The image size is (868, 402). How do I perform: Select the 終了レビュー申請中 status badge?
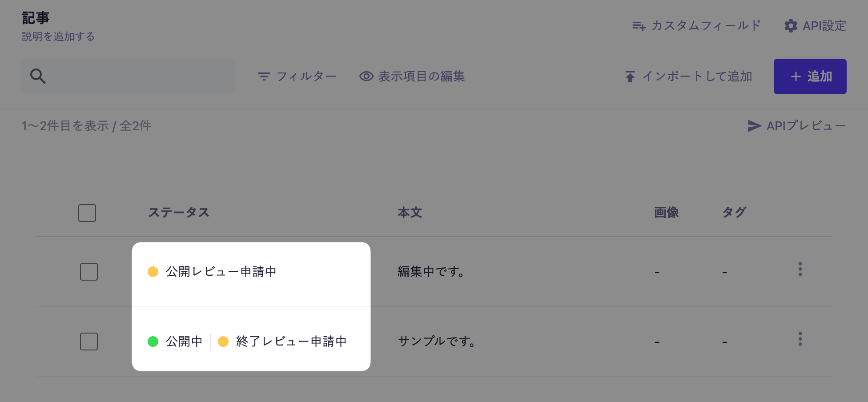283,341
